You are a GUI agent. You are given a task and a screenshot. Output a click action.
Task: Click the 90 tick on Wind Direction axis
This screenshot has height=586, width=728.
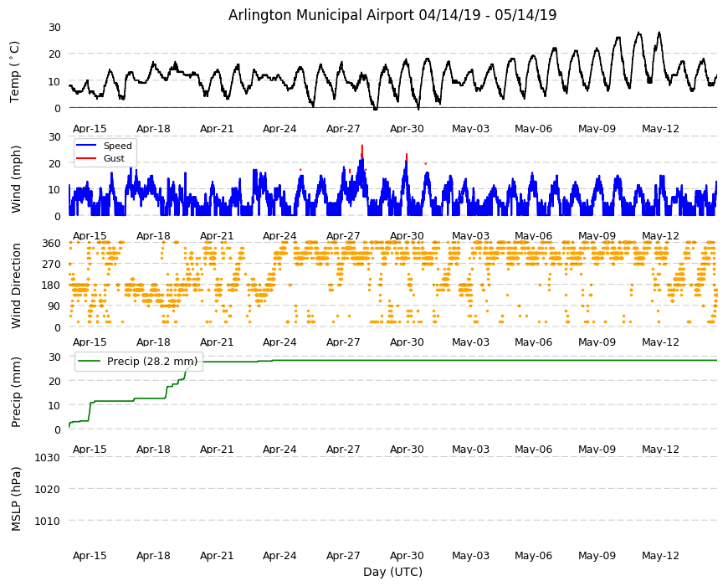(54, 306)
